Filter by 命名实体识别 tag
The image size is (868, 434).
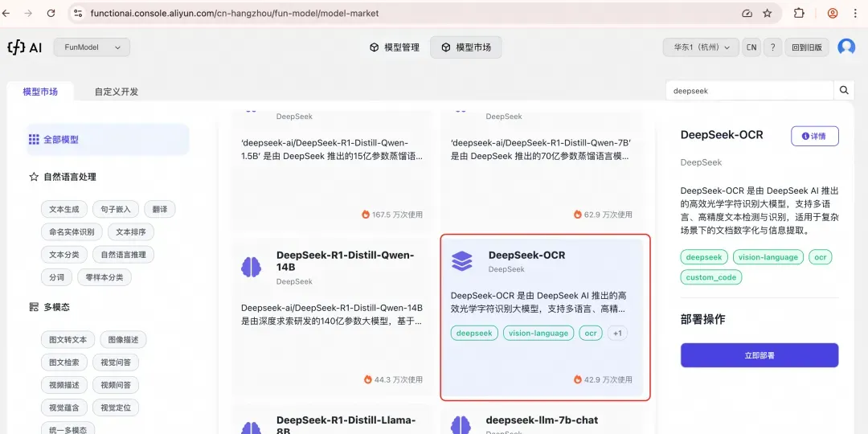pyautogui.click(x=72, y=232)
